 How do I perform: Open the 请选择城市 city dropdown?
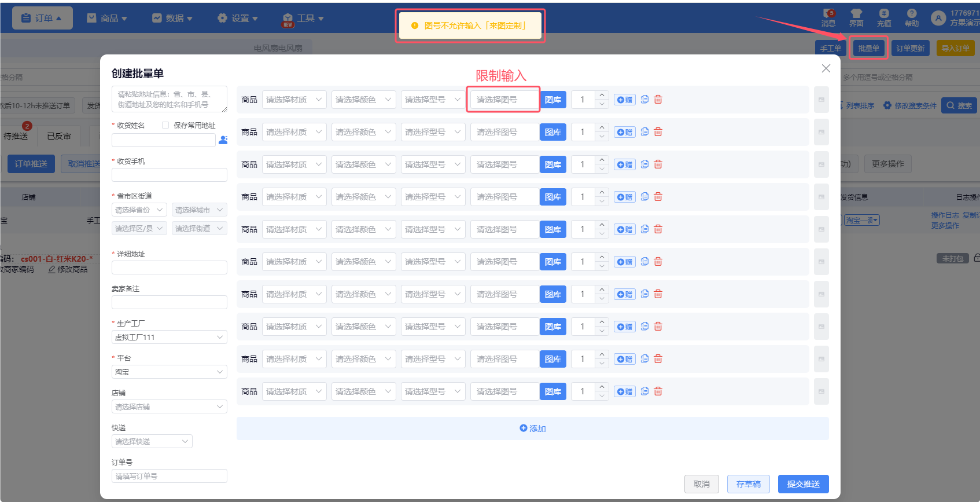[200, 210]
